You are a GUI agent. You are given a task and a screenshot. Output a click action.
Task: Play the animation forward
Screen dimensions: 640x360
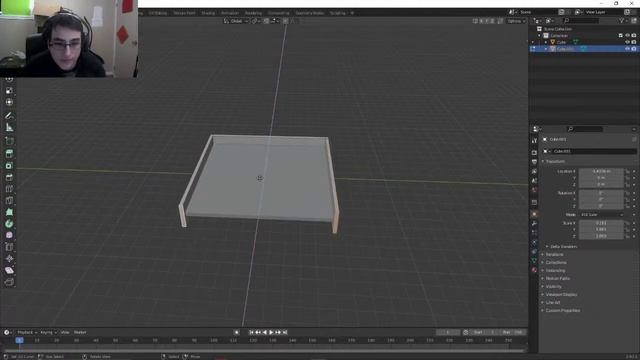click(271, 332)
